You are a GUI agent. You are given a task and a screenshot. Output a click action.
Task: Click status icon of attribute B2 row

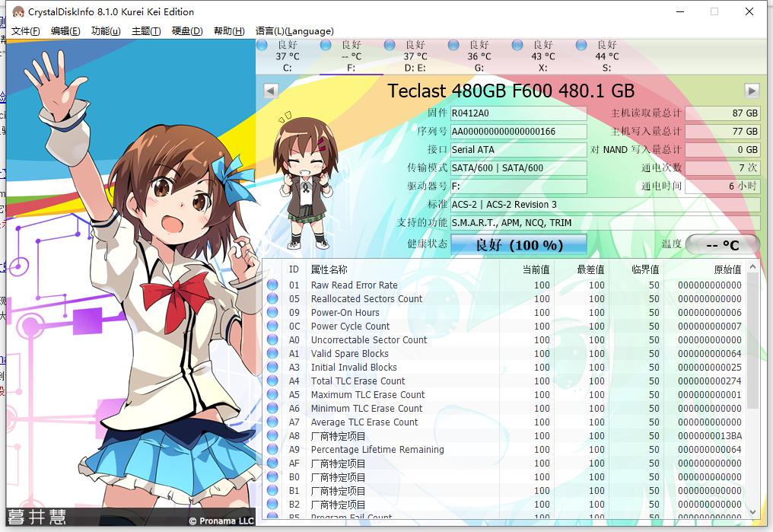click(x=272, y=504)
